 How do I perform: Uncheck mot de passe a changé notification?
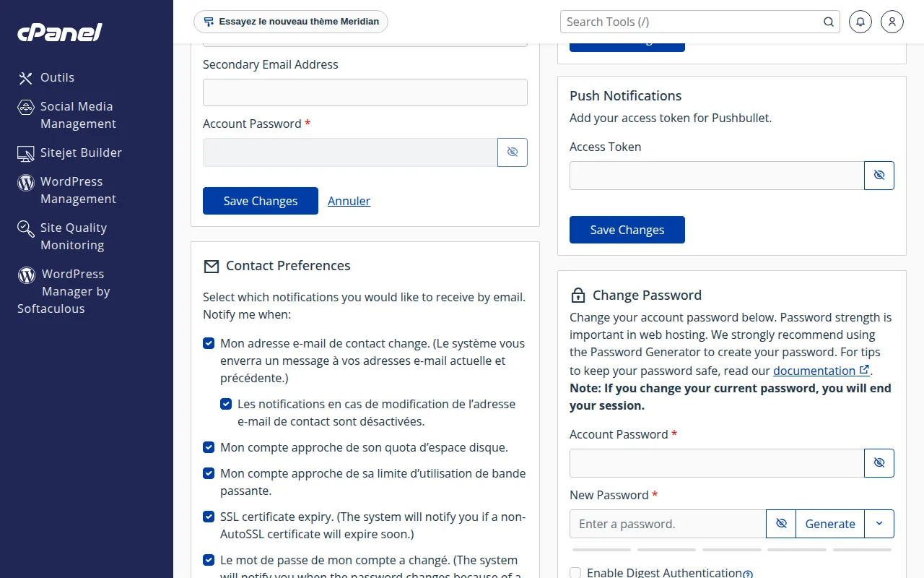(x=209, y=560)
